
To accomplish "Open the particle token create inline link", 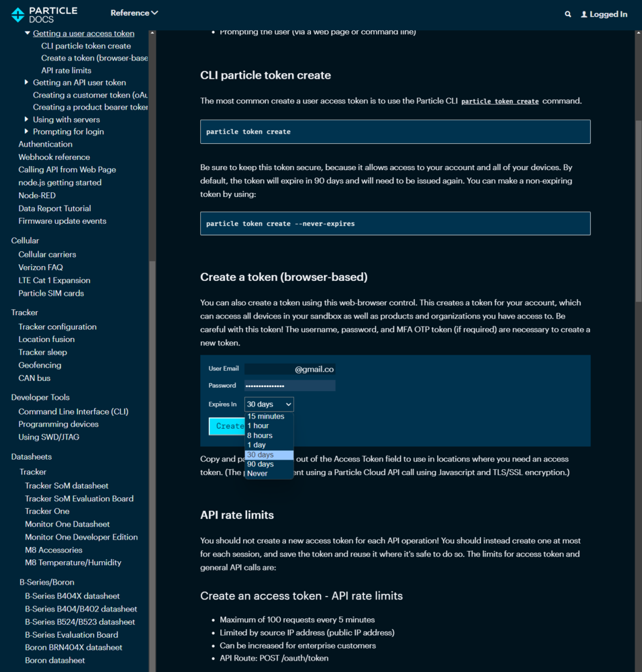I will click(500, 101).
